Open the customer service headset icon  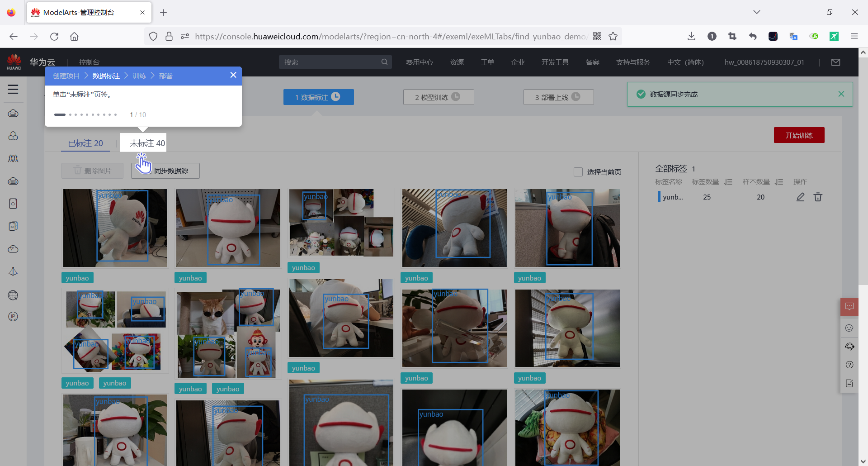click(x=849, y=347)
